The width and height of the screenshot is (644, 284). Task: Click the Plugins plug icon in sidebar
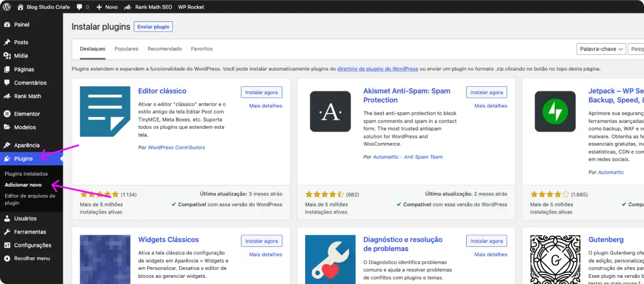tap(7, 159)
